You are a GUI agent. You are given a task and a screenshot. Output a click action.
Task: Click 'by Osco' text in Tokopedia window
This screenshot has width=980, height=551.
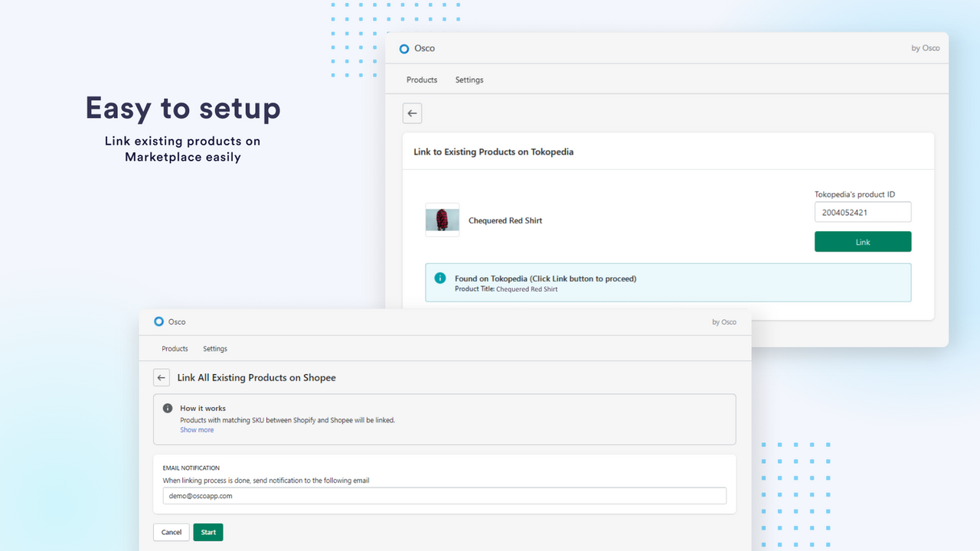926,48
